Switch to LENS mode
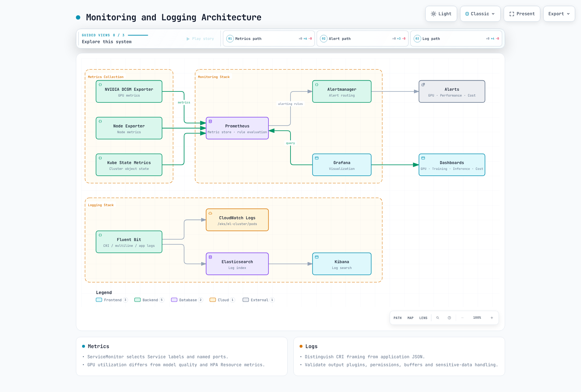This screenshot has height=392, width=581. 423,318
